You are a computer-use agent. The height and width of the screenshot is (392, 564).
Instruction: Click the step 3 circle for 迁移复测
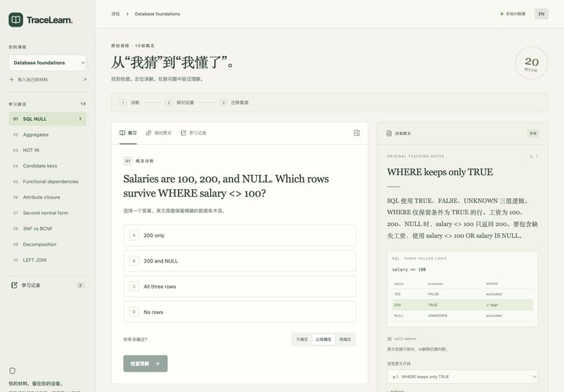pyautogui.click(x=223, y=103)
